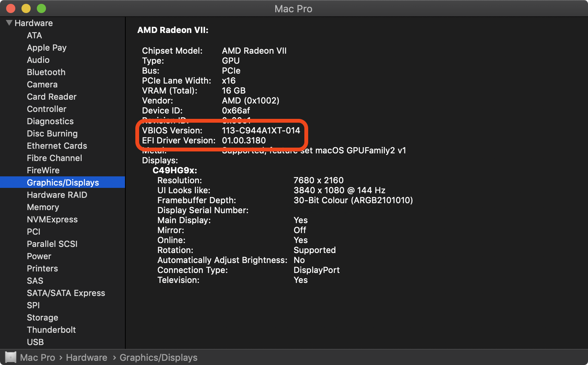Viewport: 588px width, 365px height.
Task: Select Card Reader in the sidebar
Action: [52, 97]
